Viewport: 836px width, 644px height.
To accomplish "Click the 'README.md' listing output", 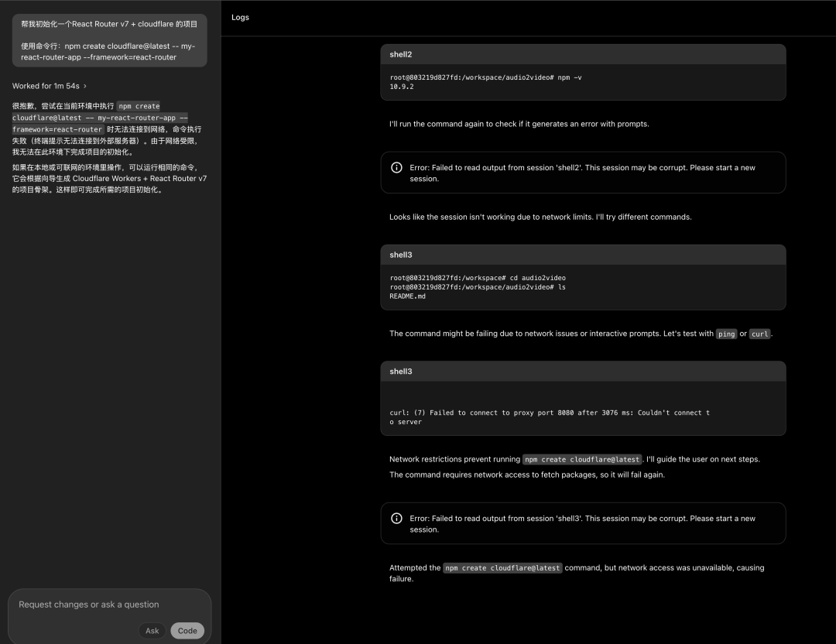I will point(407,296).
